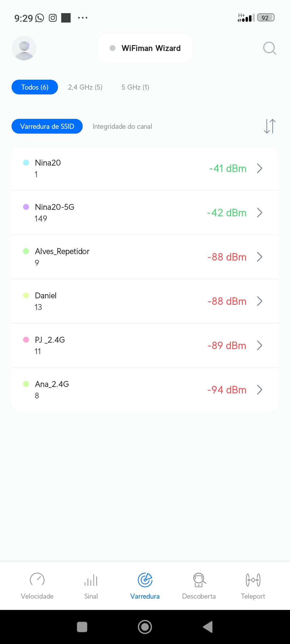The image size is (290, 644).
Task: Switch to Integridade do canal tab
Action: point(122,126)
